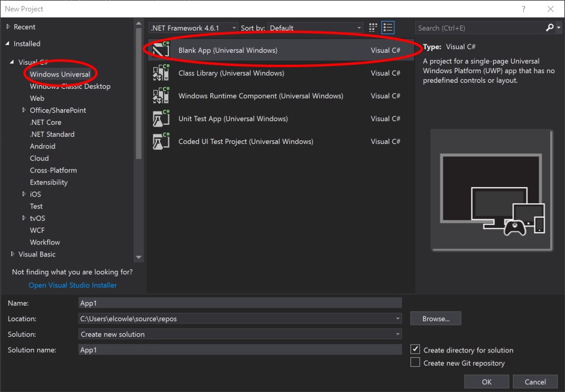This screenshot has width=565, height=392.
Task: Click the Class Library (Universal Windows) template icon
Action: (x=160, y=73)
